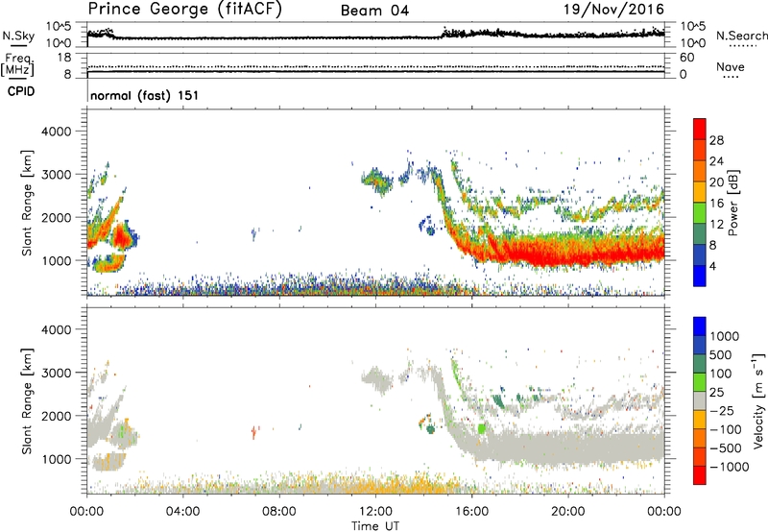Click the '−1000' velocity scale value
Image resolution: width=768 pixels, height=532 pixels.
coord(729,467)
